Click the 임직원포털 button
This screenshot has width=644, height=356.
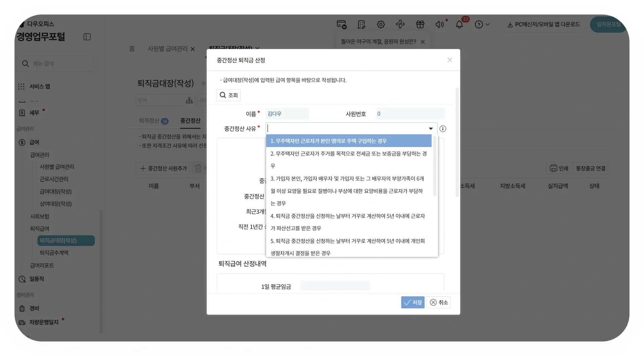point(609,24)
